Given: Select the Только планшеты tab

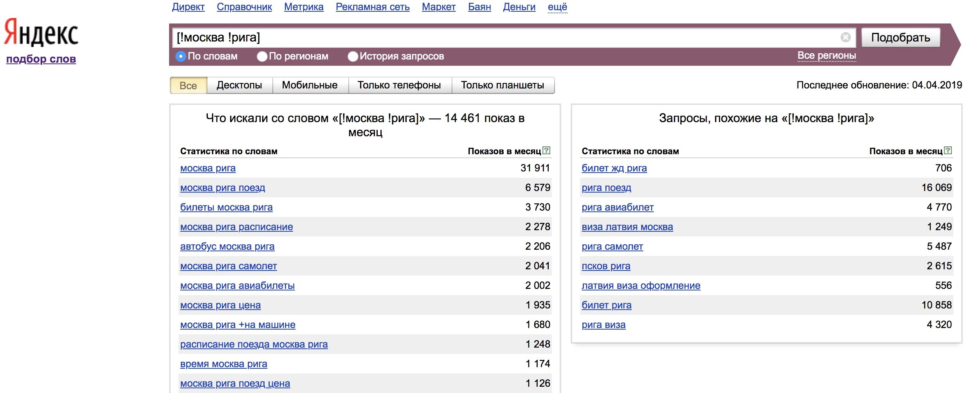Looking at the screenshot, I should (x=502, y=85).
